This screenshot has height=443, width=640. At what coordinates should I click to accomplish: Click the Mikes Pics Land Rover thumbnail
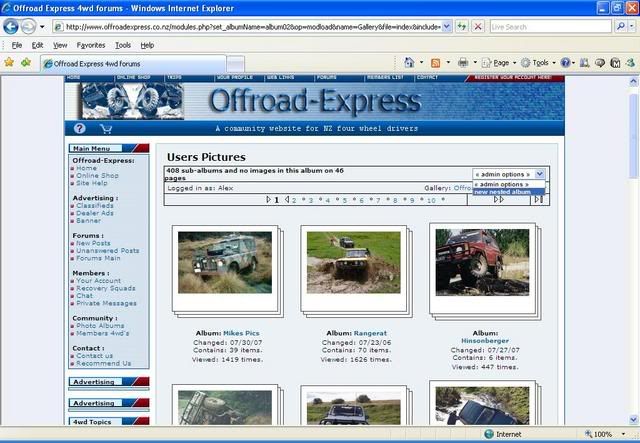pyautogui.click(x=225, y=262)
